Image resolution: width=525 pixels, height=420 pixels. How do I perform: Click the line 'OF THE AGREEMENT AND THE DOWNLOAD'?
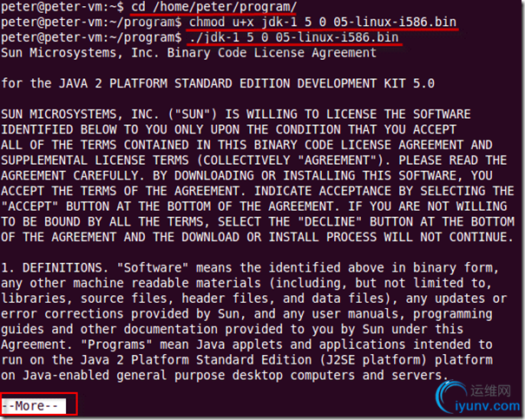coord(258,237)
